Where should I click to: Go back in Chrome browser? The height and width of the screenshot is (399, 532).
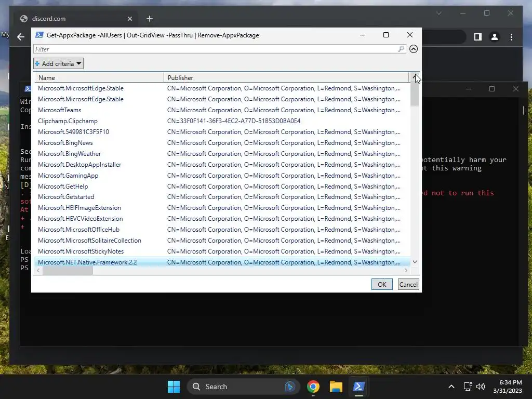pos(21,37)
